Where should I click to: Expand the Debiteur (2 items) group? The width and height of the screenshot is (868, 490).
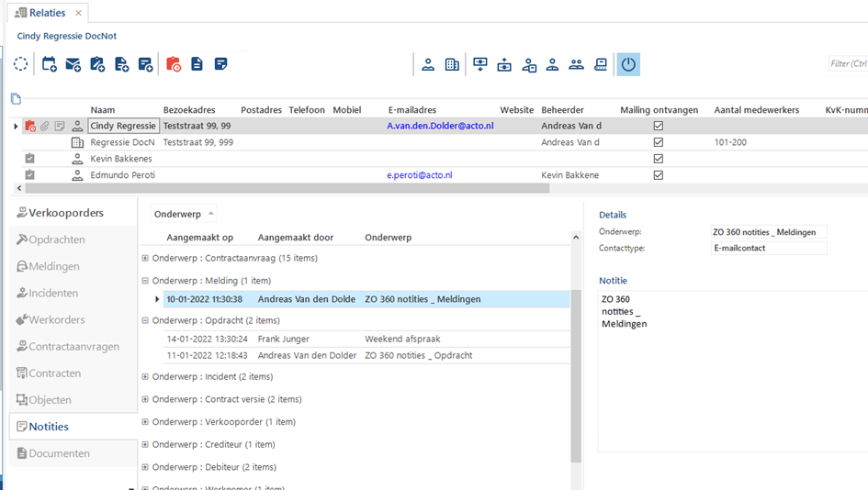pos(145,467)
